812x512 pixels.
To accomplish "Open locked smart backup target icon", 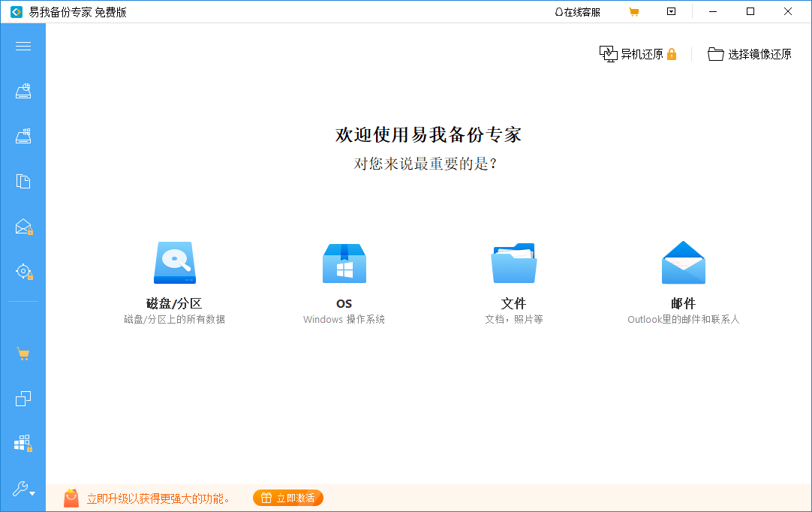I will click(x=24, y=272).
